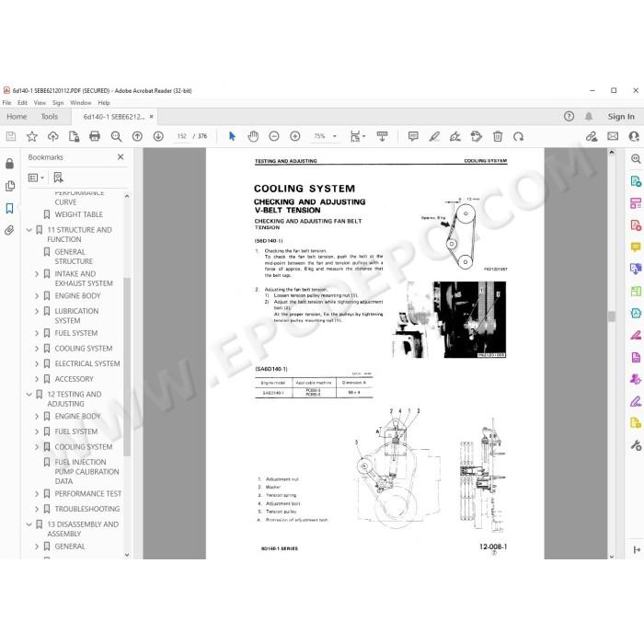Open the WEIGHT TABLE bookmark
This screenshot has width=644, height=644.
point(79,214)
